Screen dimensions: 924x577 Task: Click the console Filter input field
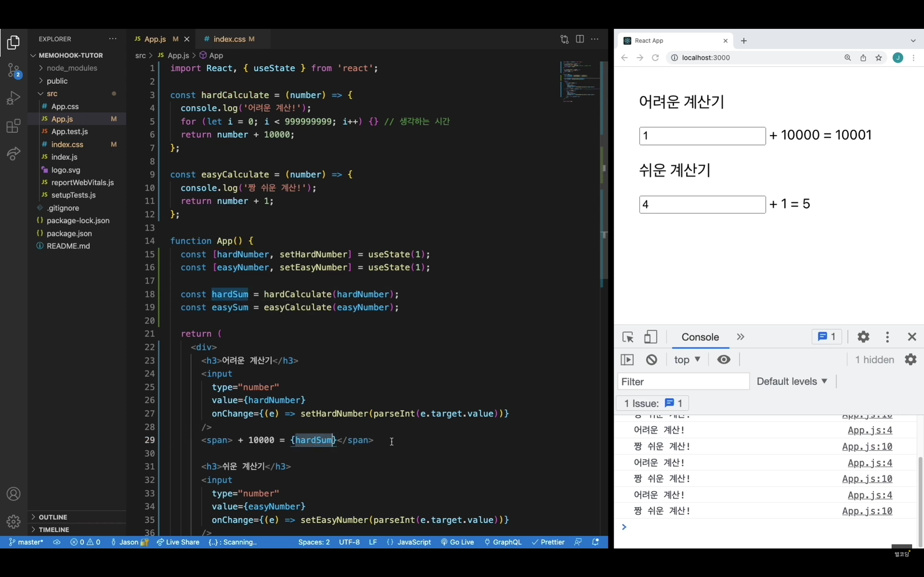[x=683, y=381]
